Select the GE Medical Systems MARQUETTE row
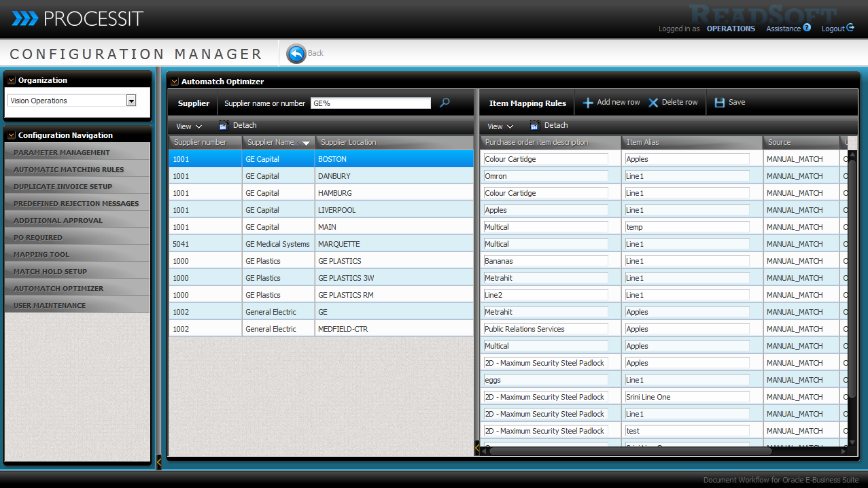 (277, 244)
